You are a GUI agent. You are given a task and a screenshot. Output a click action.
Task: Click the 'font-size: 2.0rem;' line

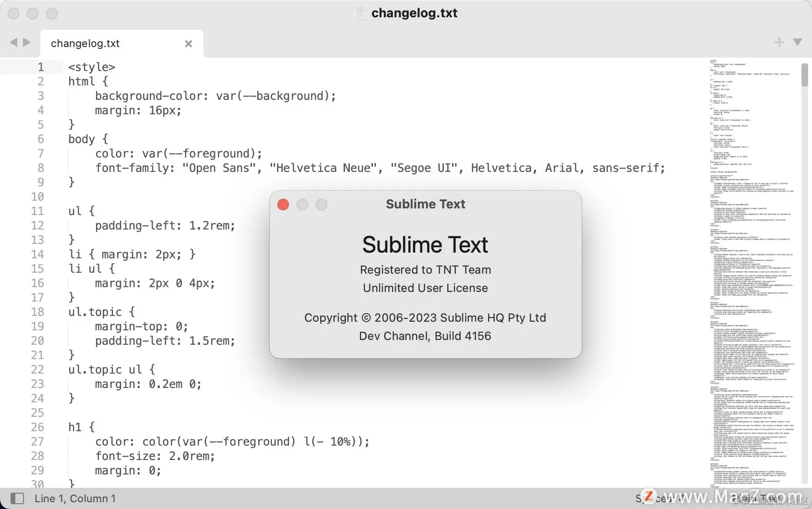click(x=155, y=456)
